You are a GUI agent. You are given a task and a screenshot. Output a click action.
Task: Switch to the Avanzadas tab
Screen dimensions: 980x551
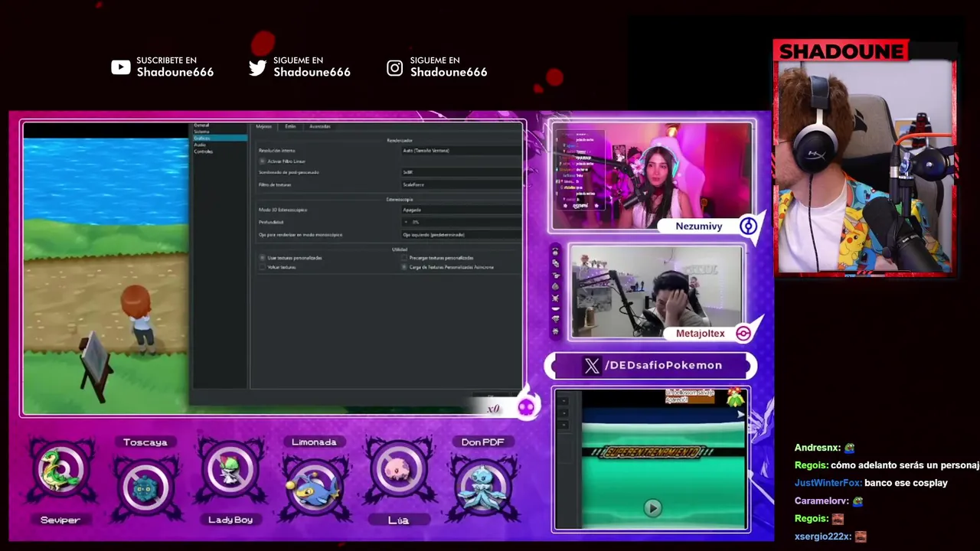tap(320, 126)
